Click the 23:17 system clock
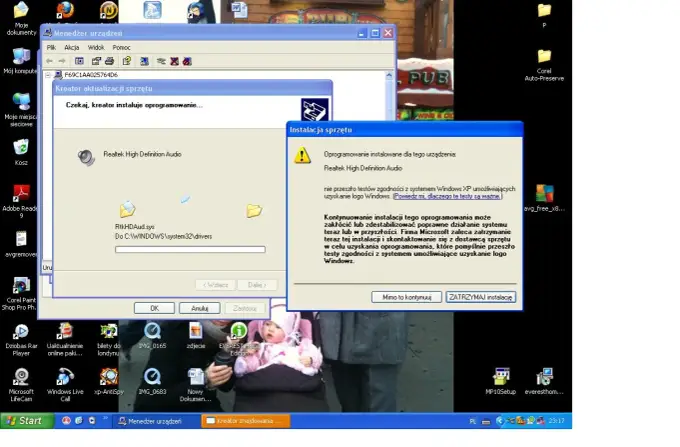Viewport: 680px width, 447px height. point(556,421)
